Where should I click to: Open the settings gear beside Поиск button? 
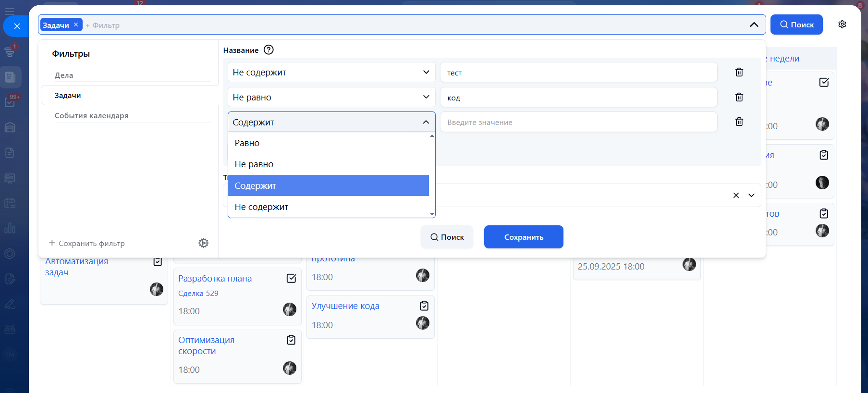pyautogui.click(x=842, y=25)
